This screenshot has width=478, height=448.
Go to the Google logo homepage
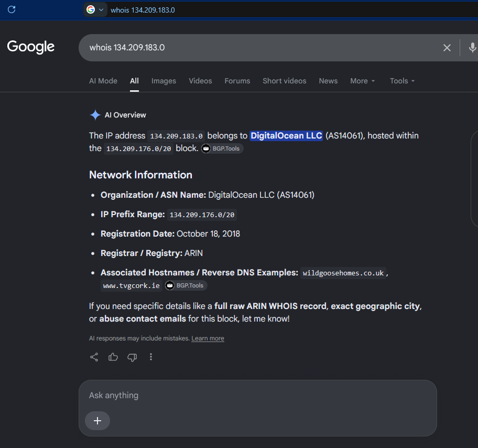[31, 47]
